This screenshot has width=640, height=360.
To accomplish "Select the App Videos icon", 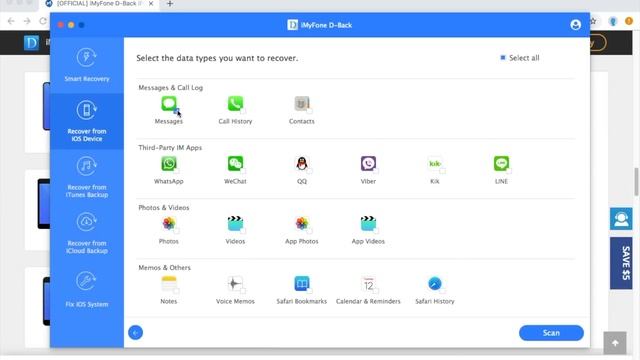I will (x=368, y=224).
